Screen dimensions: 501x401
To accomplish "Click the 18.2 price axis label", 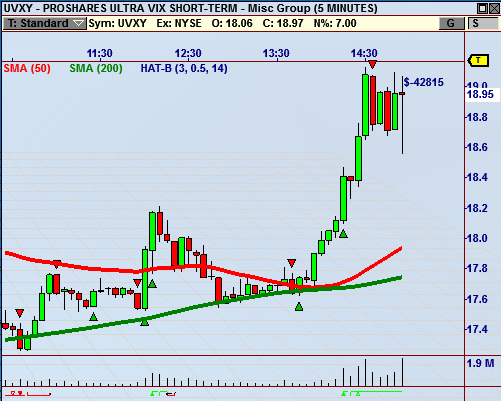I will [477, 208].
